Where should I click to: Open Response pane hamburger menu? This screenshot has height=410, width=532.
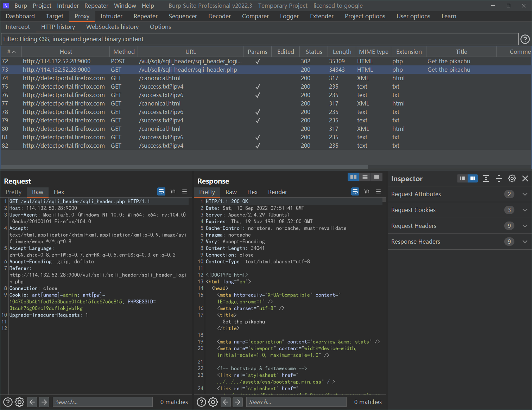click(378, 191)
